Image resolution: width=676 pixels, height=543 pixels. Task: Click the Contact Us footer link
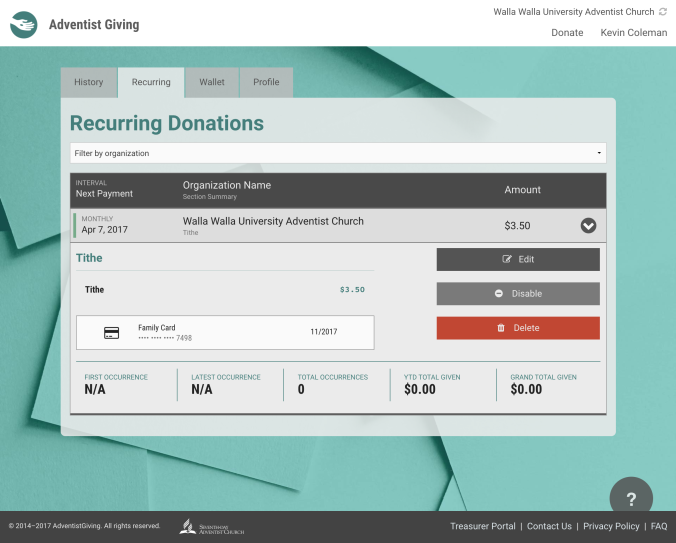[x=549, y=526]
